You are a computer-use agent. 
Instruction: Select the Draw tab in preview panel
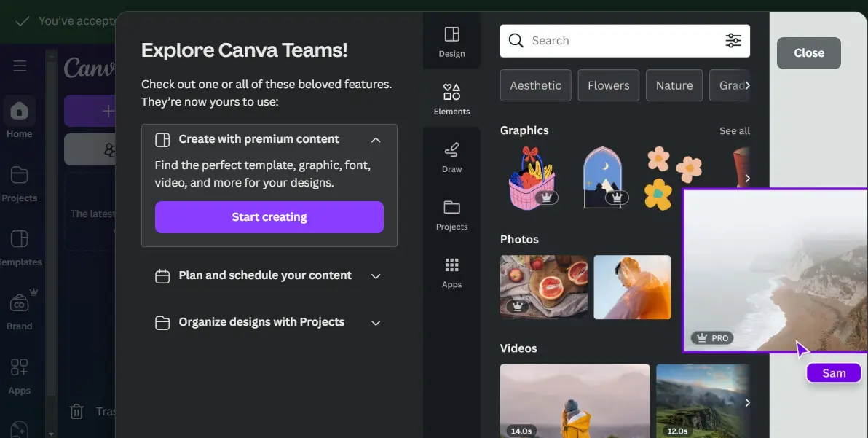tap(451, 157)
